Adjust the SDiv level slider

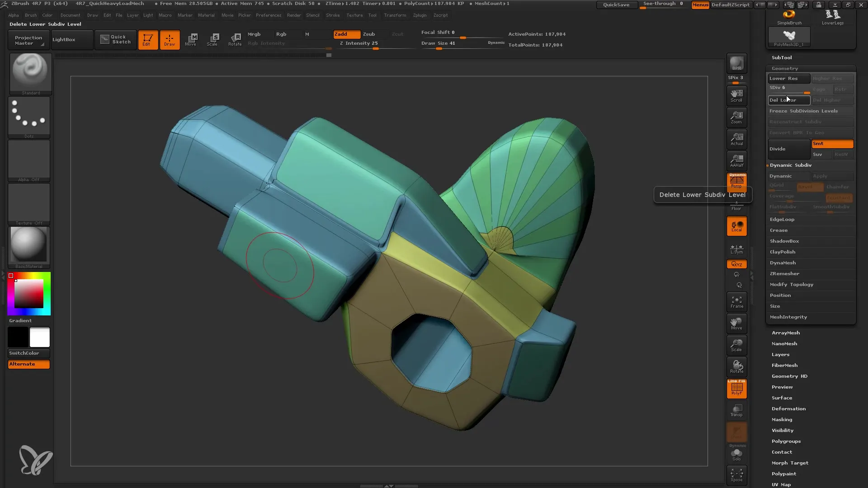tap(789, 89)
